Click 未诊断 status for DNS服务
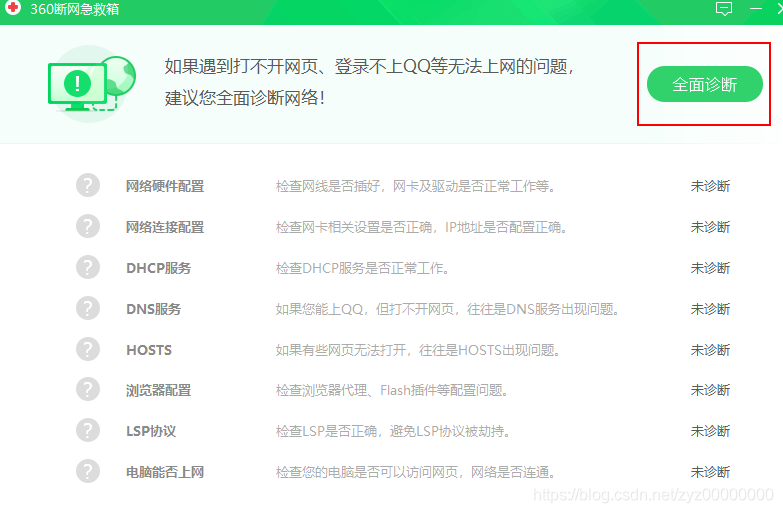 (710, 309)
